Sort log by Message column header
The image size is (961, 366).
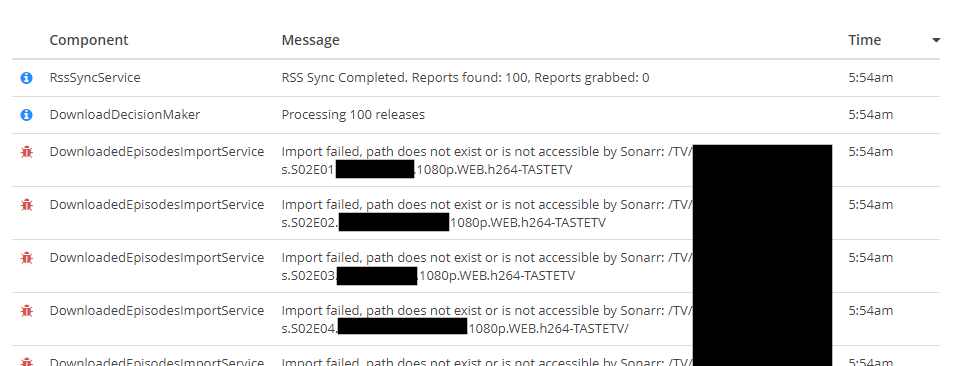311,40
